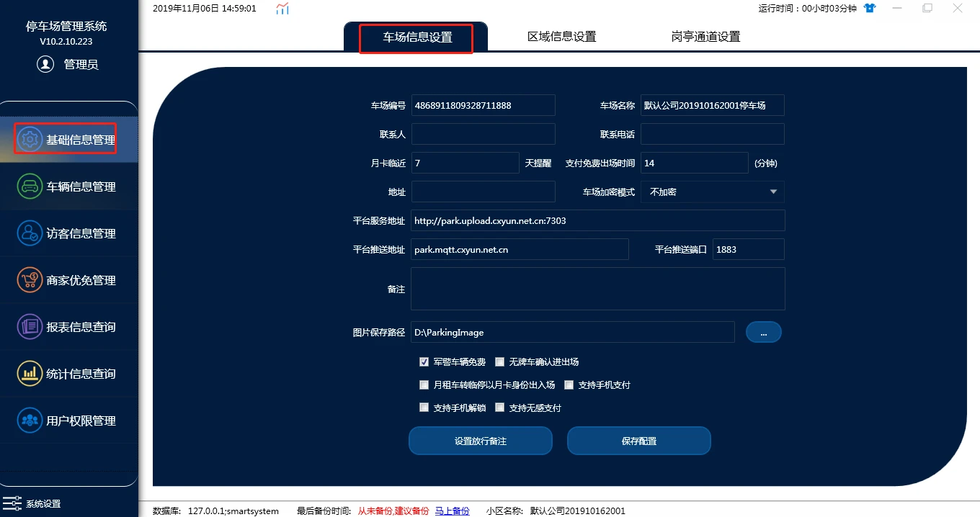The height and width of the screenshot is (517, 980).
Task: Open 用户权限管理 menu label
Action: 81,421
